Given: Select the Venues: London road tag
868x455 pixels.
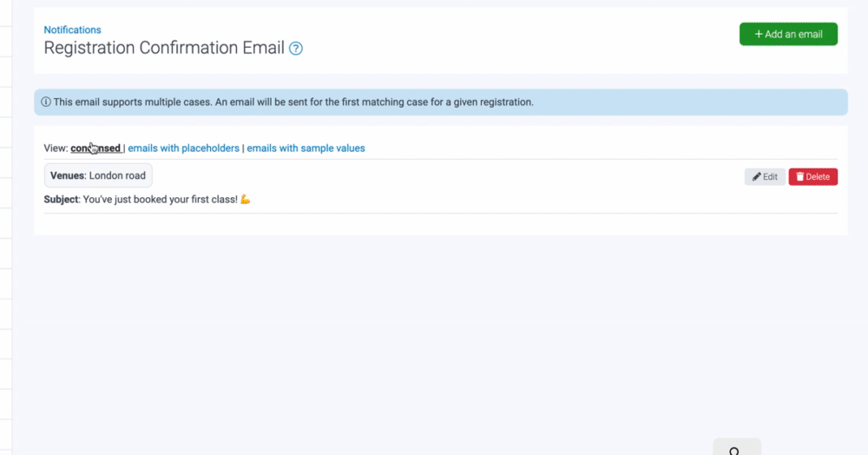Looking at the screenshot, I should 98,175.
